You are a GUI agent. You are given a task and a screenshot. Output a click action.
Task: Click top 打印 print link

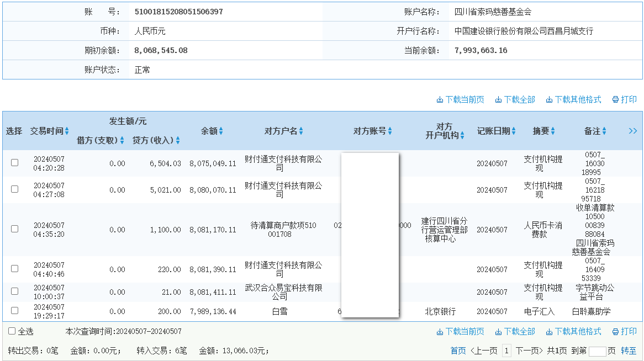(624, 100)
